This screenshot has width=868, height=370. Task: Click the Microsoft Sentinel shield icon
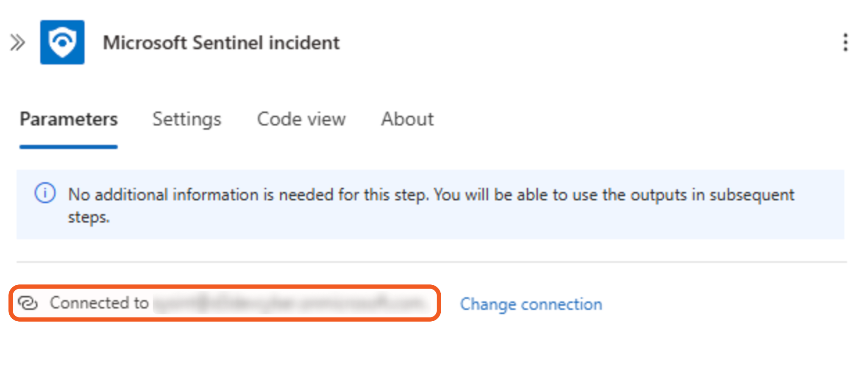click(62, 42)
